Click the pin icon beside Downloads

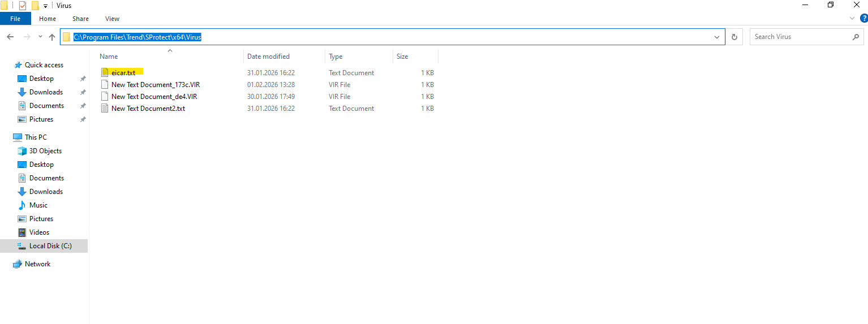coord(83,92)
